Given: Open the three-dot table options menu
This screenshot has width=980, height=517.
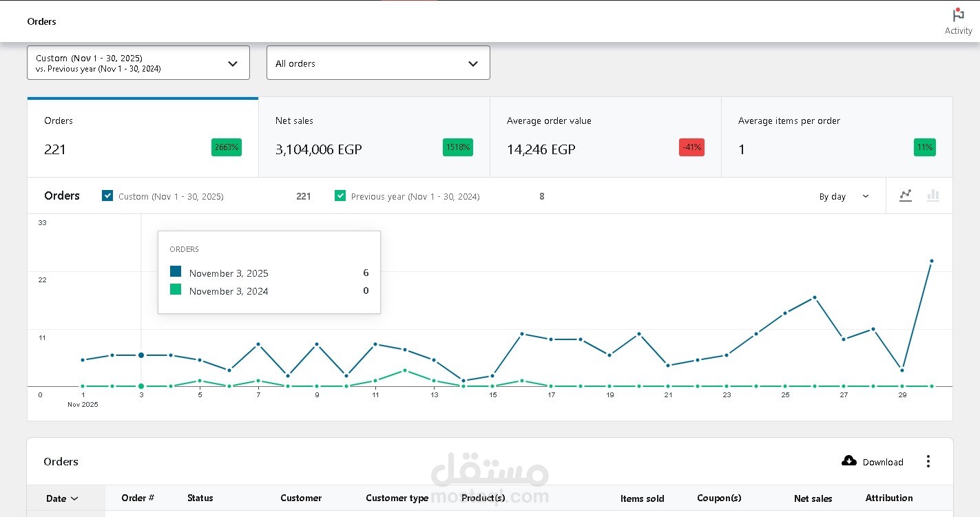Looking at the screenshot, I should pos(928,461).
